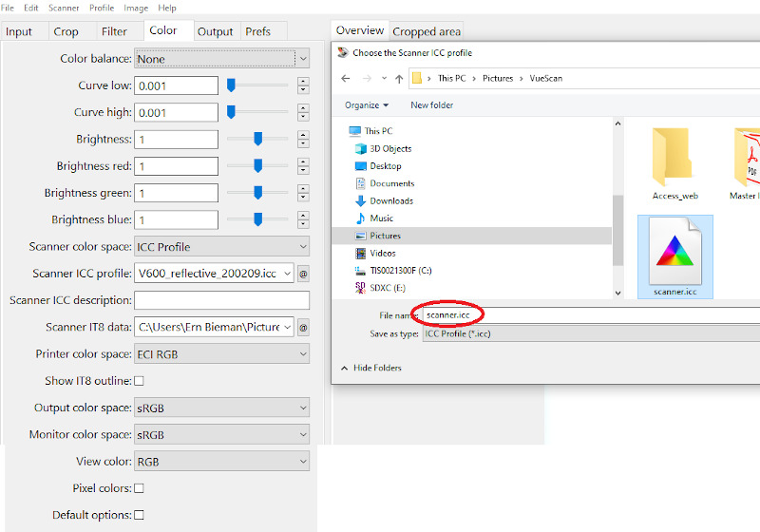Viewport: 760px width, 532px height.
Task: Click the @ browse button beside Scanner IT8 data
Action: (303, 328)
